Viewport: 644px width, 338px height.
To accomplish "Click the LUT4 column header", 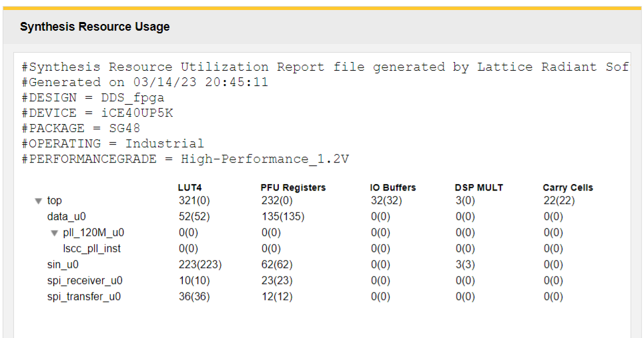I will pos(190,188).
